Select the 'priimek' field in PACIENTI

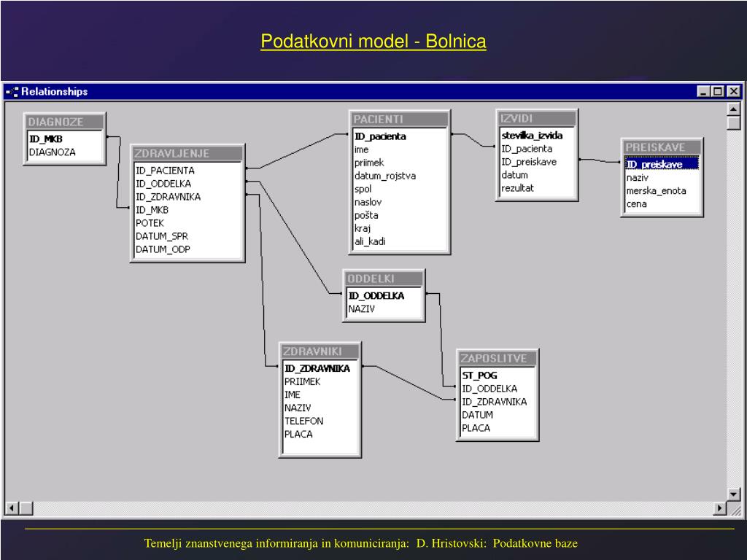tap(369, 163)
